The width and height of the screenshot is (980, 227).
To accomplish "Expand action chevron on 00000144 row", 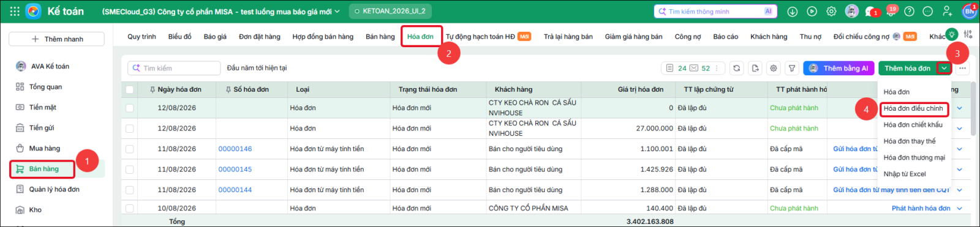I will pyautogui.click(x=959, y=190).
